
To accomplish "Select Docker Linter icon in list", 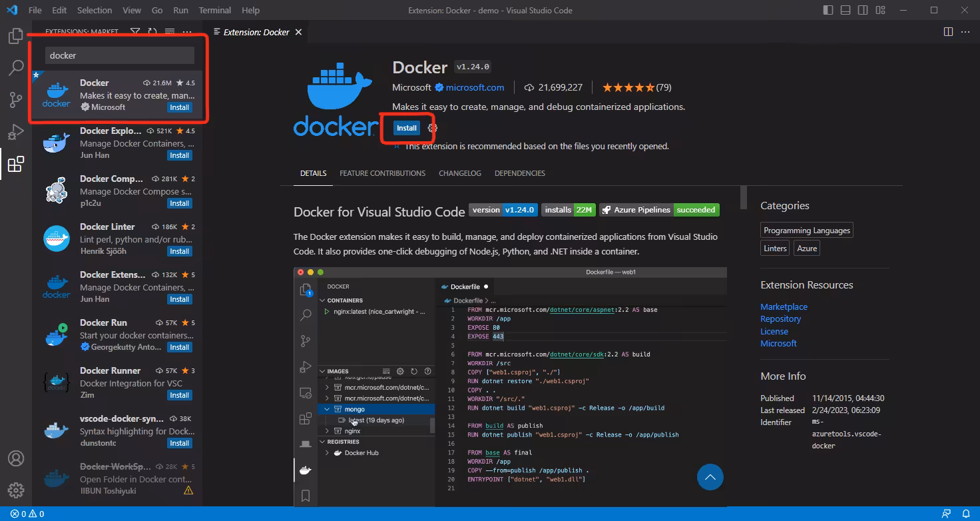I will [57, 239].
